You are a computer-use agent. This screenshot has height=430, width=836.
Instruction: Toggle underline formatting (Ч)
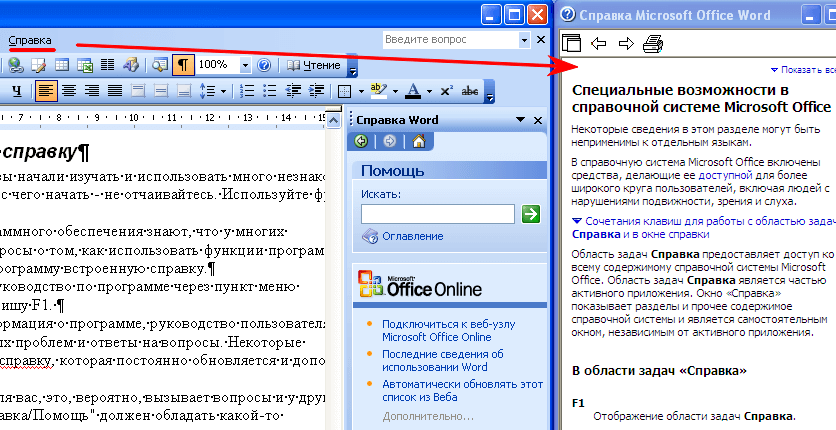point(17,91)
